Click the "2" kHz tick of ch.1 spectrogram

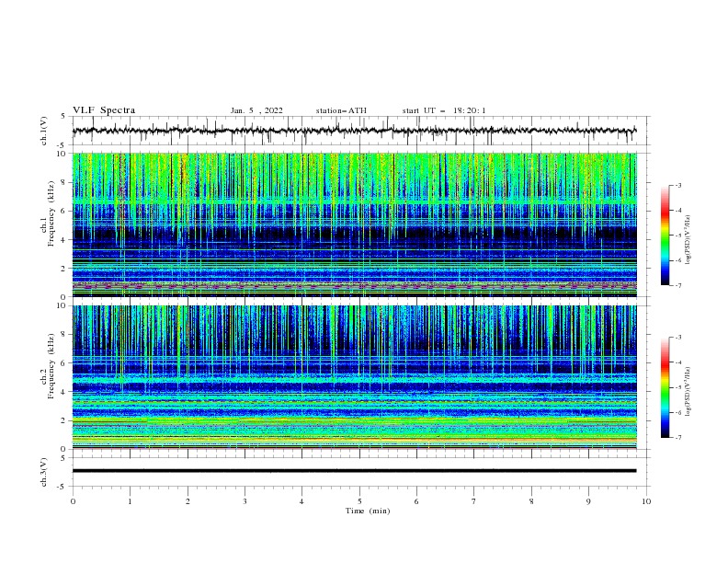[x=64, y=269]
